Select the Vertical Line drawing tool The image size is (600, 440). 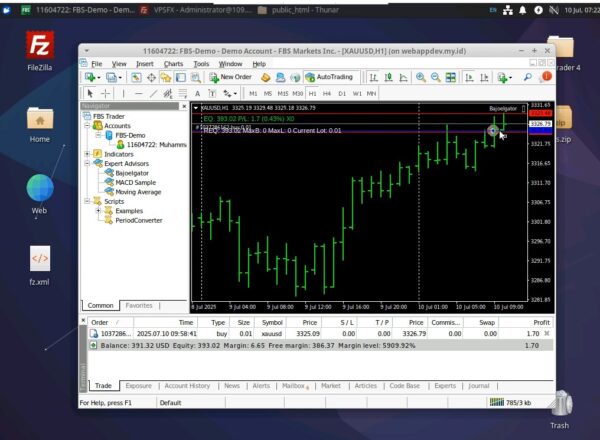[x=123, y=93]
